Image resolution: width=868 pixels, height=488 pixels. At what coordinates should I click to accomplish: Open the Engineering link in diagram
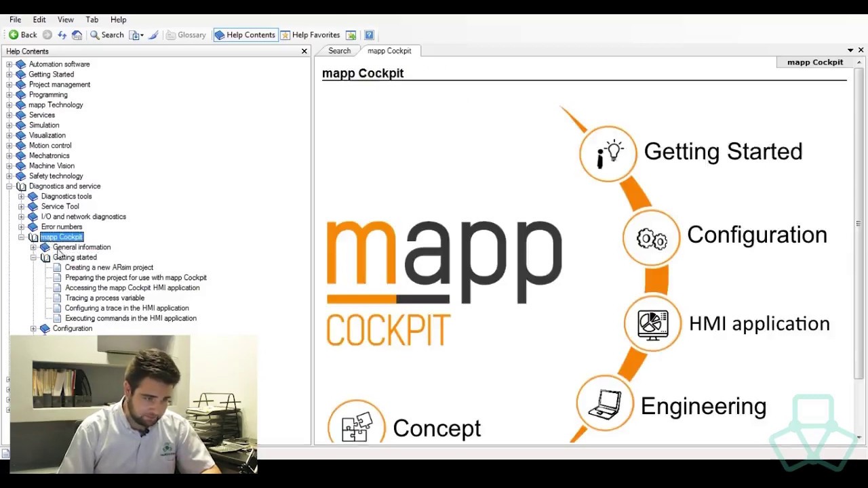703,406
